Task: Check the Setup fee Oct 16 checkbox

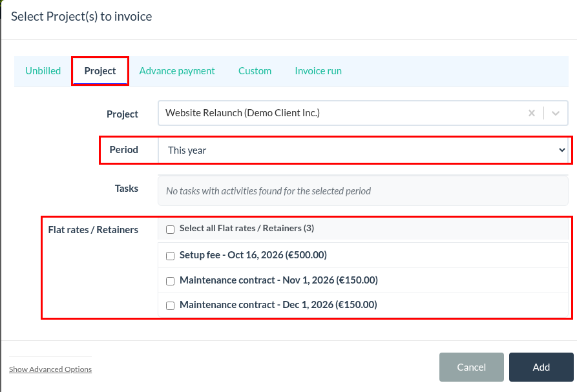Action: click(170, 256)
